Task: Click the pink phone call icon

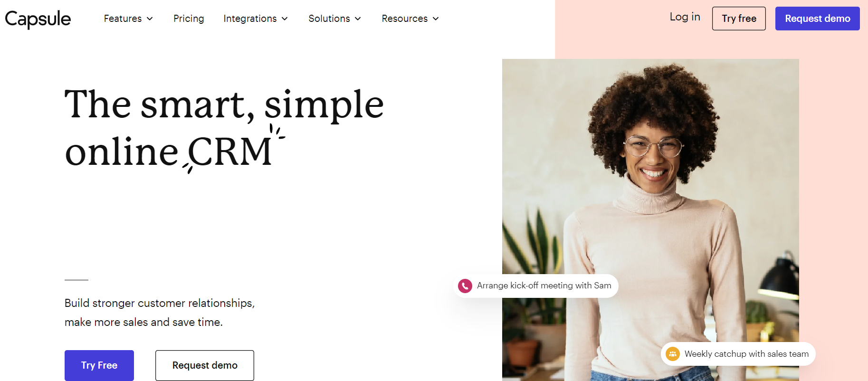Action: coord(465,286)
